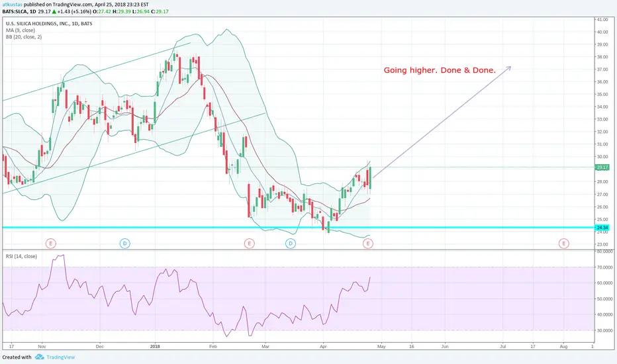Click the 'April 25, 2018 23:23 EST' publish date
Image resolution: width=617 pixels, height=364 pixels.
[x=122, y=5]
